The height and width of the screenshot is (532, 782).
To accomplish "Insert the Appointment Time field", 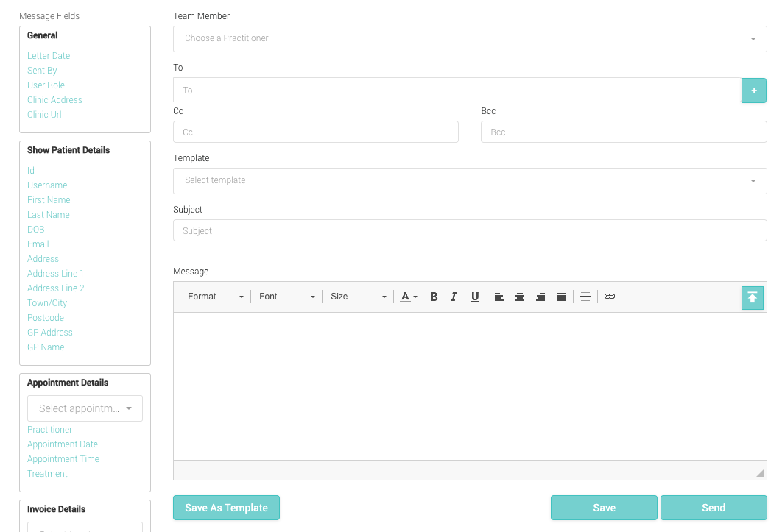I will tap(63, 458).
